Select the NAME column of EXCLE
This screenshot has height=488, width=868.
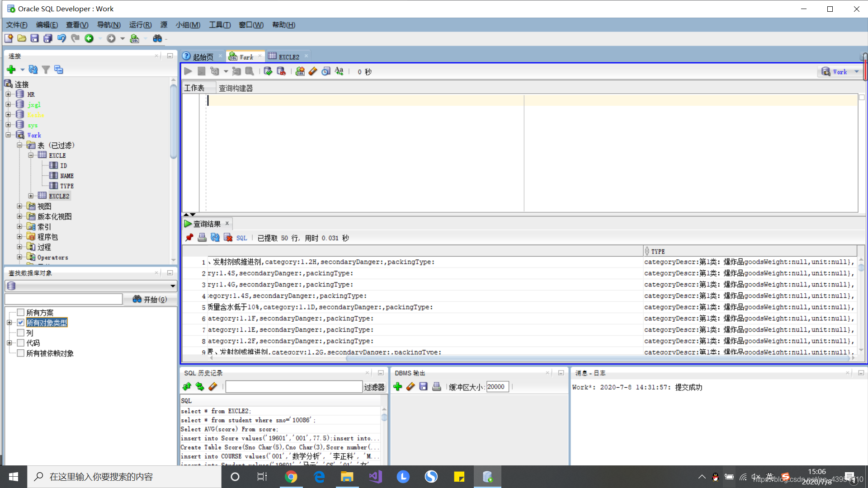click(66, 176)
